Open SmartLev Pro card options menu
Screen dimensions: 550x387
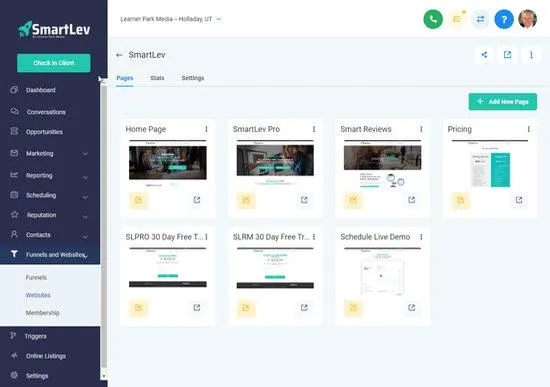point(314,129)
